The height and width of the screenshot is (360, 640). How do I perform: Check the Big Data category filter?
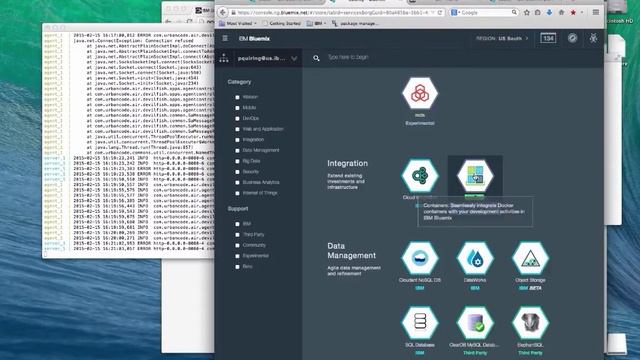pyautogui.click(x=237, y=161)
